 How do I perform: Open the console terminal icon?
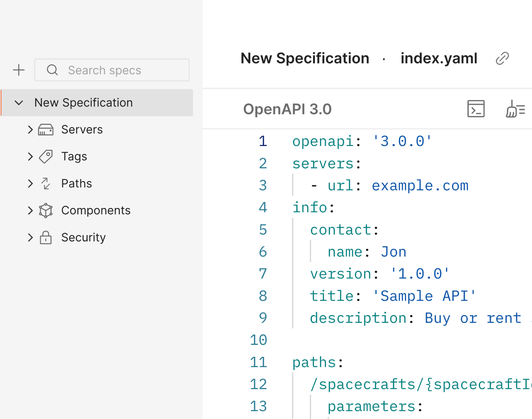476,109
